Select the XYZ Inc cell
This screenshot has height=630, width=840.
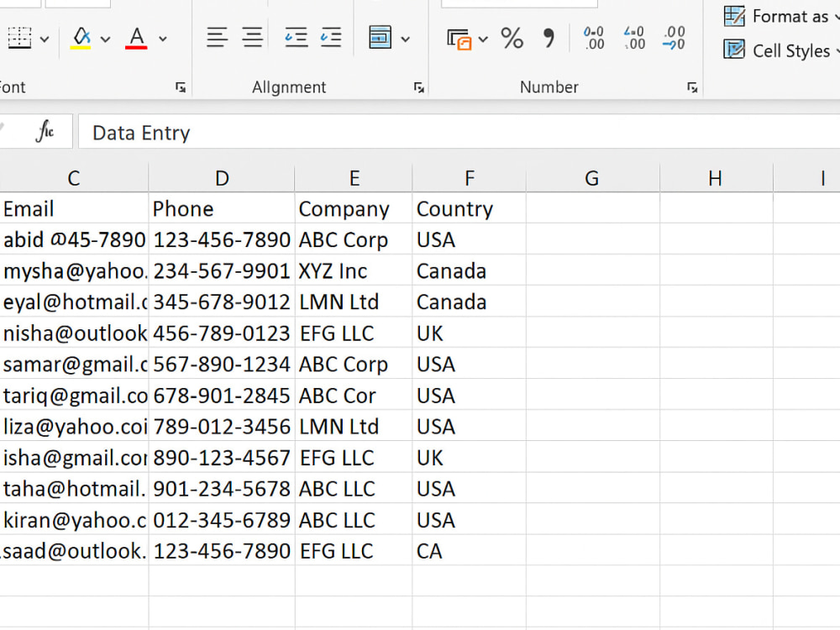354,270
